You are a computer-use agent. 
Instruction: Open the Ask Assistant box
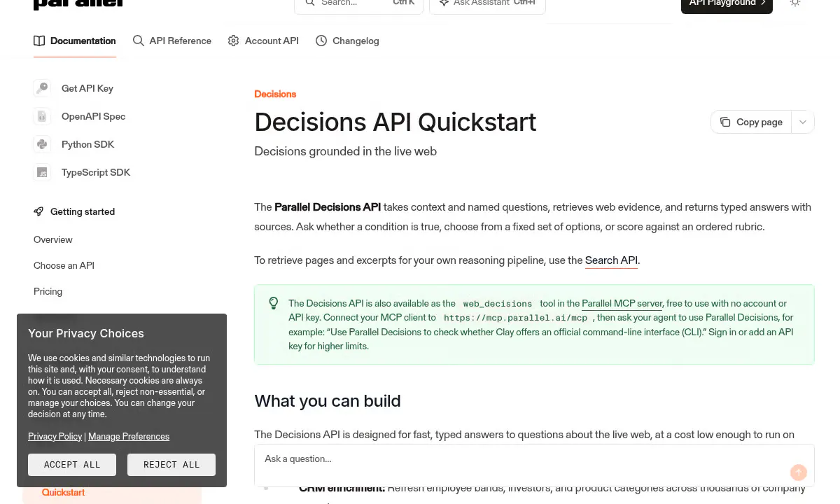click(x=487, y=4)
